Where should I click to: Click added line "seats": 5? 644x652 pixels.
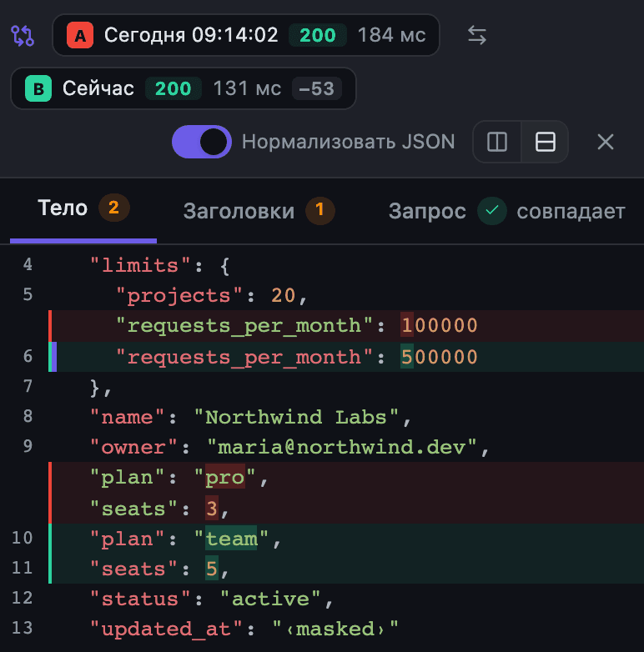pos(346,569)
